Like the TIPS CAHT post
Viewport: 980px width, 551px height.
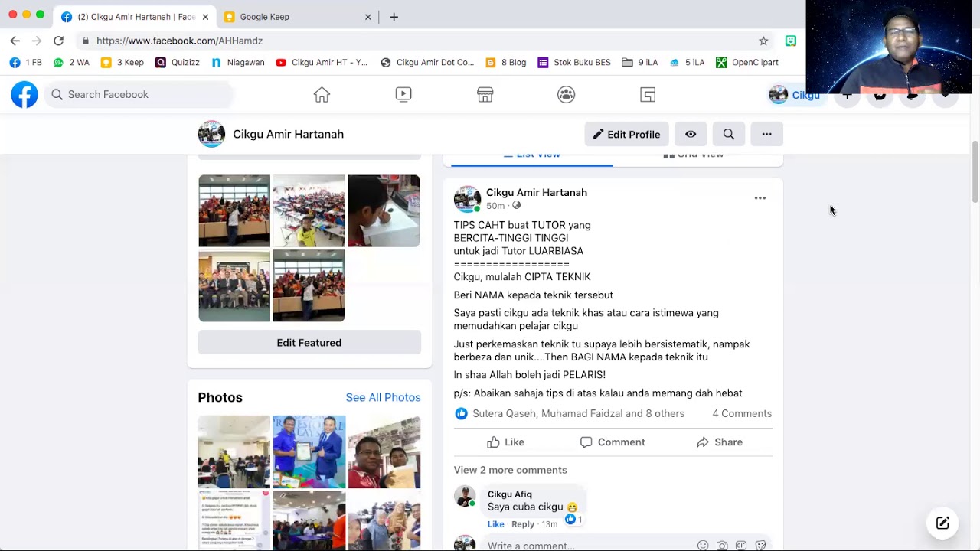[x=505, y=442]
